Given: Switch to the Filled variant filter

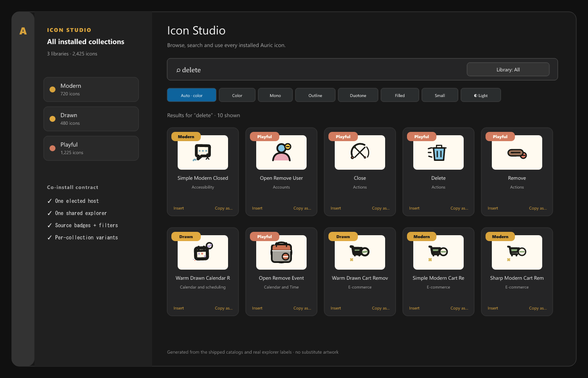Looking at the screenshot, I should (400, 95).
